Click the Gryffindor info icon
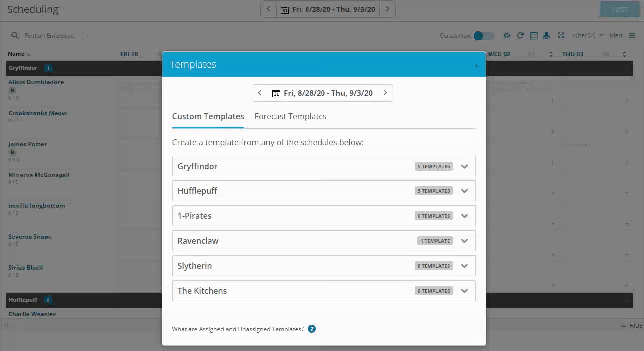Viewport: 644px width, 351px height. coord(48,68)
